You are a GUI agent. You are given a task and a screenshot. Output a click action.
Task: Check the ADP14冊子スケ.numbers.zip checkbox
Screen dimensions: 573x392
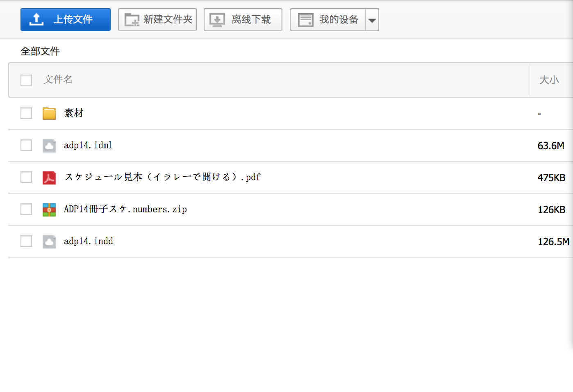(x=26, y=209)
